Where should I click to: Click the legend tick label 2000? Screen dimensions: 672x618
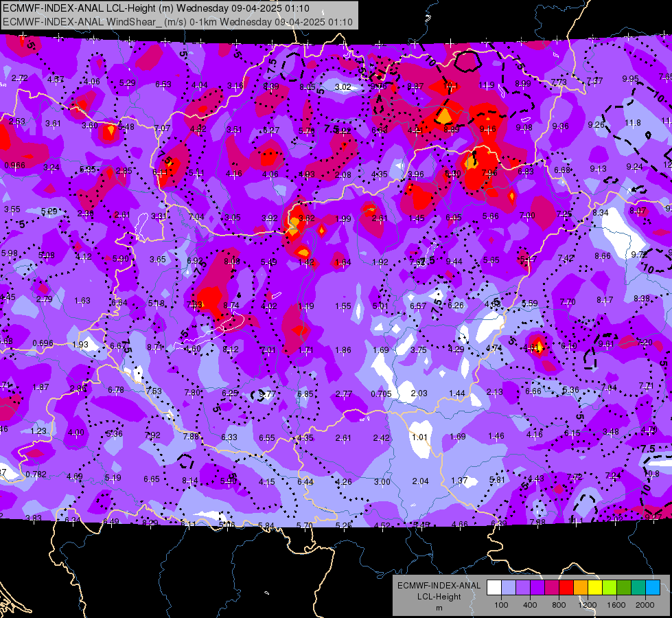645,605
